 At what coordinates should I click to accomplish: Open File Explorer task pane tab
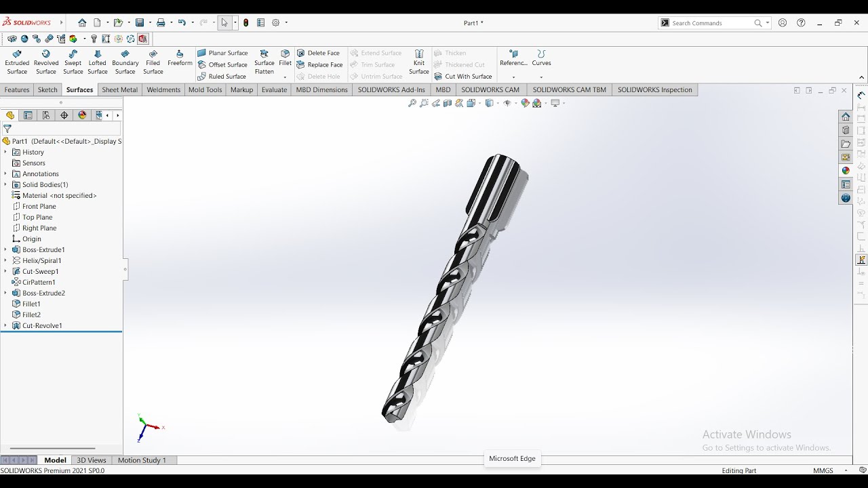coord(846,144)
